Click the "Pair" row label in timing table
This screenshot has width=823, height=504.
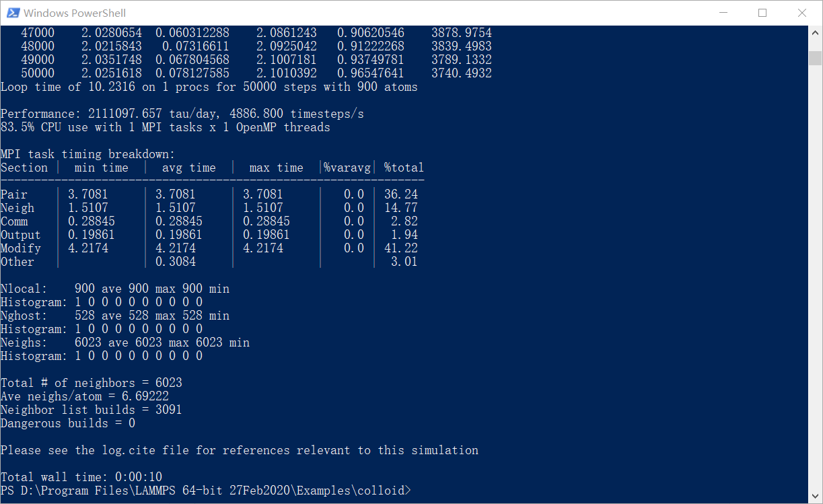[x=14, y=194]
